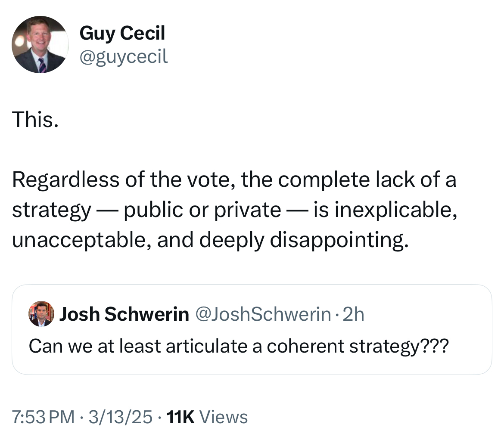Open Josh Schwerin's small avatar
The image size is (504, 443).
41,314
